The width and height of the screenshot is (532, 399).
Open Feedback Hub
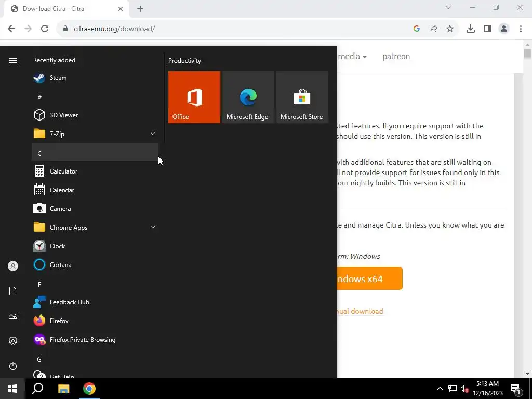click(x=95, y=302)
